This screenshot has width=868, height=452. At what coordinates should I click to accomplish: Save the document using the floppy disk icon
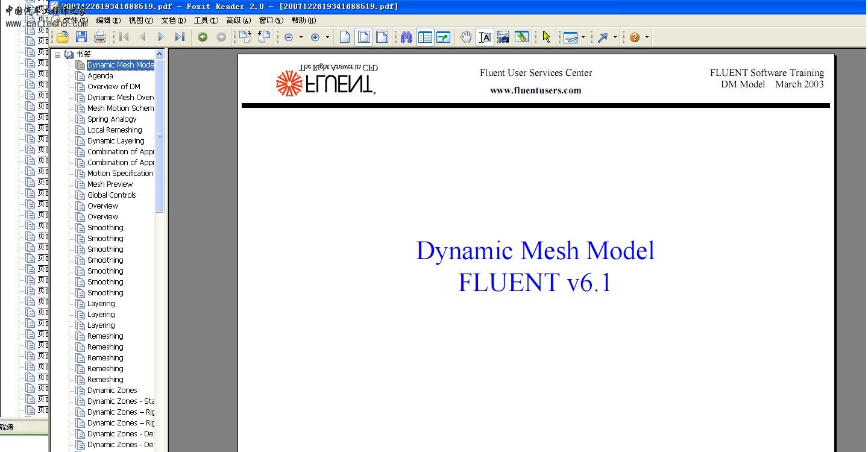[81, 37]
